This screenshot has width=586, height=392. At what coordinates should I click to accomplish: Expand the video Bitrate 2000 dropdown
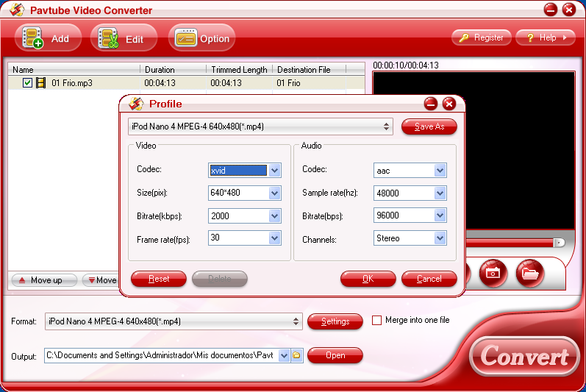(275, 215)
